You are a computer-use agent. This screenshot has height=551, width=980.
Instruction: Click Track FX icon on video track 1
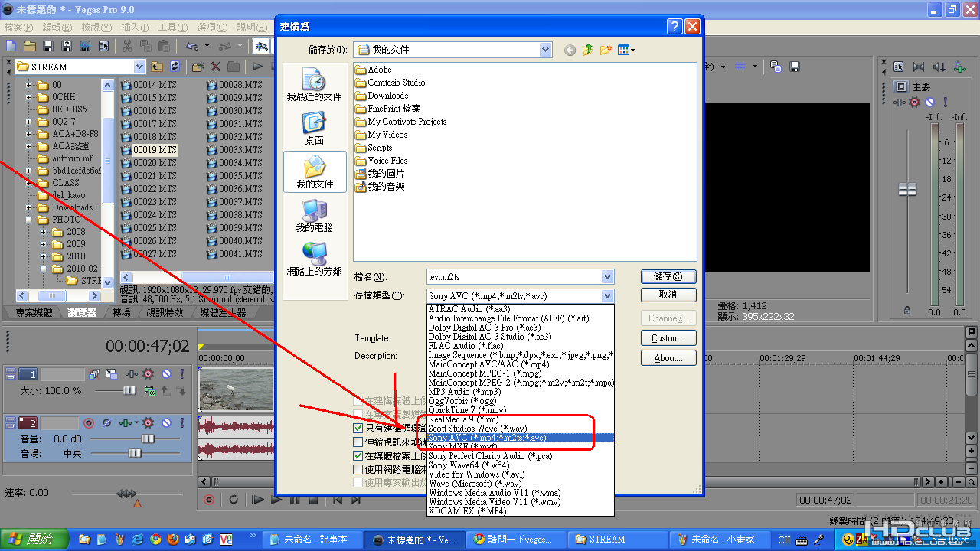point(131,374)
